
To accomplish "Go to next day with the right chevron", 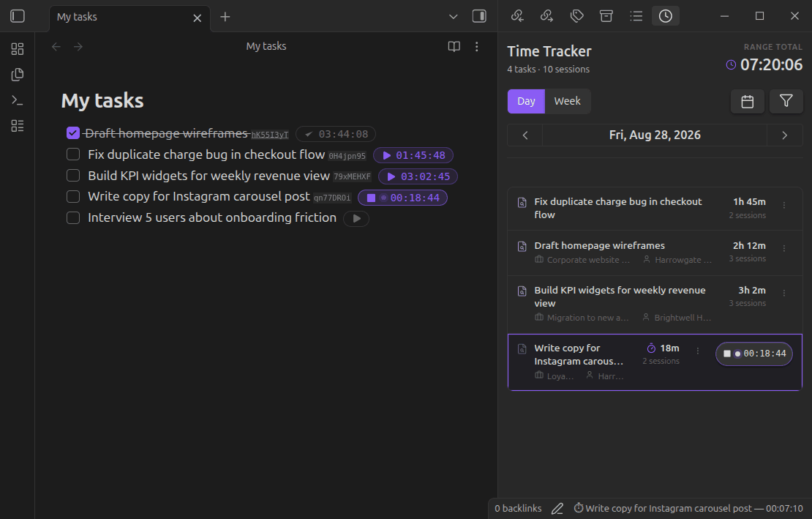I will (784, 135).
